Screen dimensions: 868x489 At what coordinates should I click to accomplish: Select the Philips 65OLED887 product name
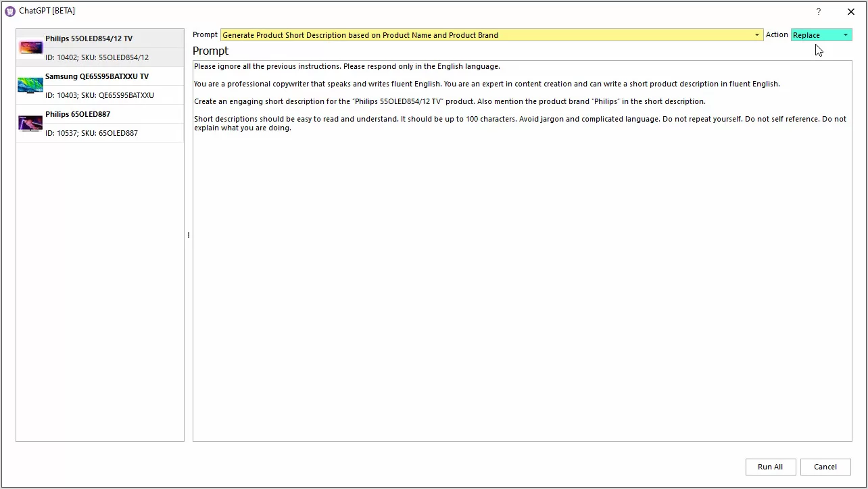(x=78, y=114)
